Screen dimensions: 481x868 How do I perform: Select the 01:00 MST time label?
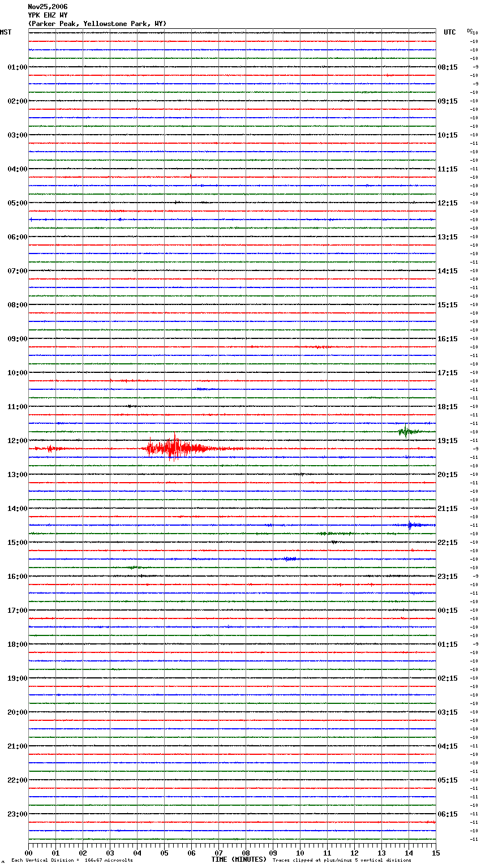[17, 67]
